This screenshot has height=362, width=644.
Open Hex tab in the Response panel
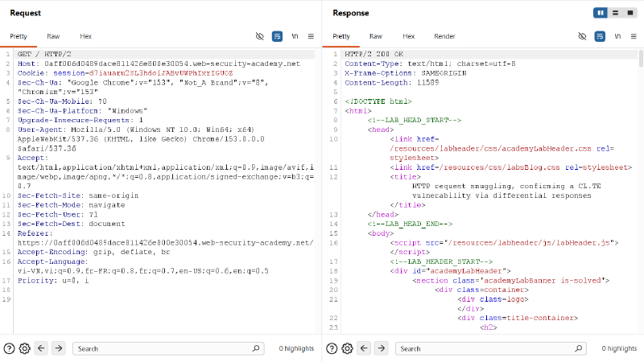click(408, 36)
